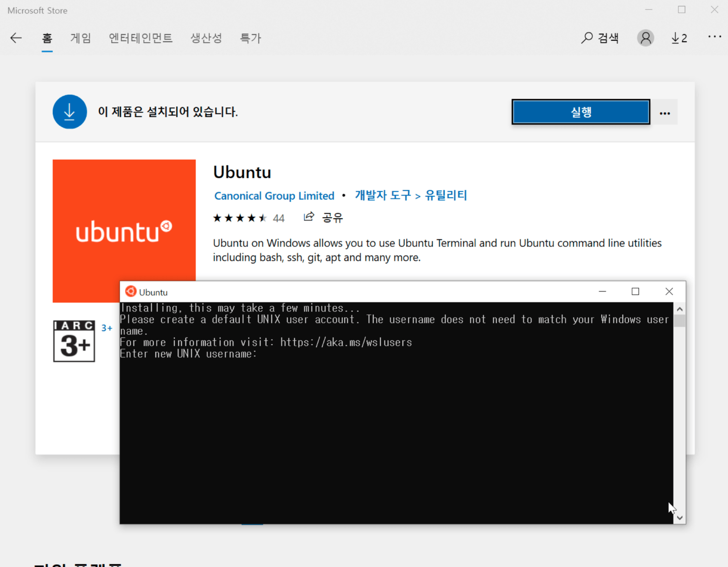Click the 공유 share label
The width and height of the screenshot is (728, 567).
coord(332,217)
